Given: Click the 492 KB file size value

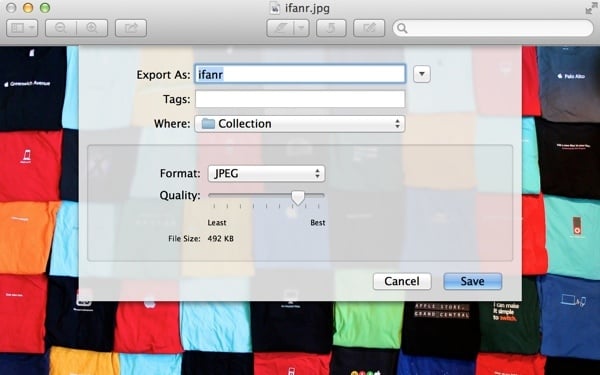Looking at the screenshot, I should click(x=220, y=239).
